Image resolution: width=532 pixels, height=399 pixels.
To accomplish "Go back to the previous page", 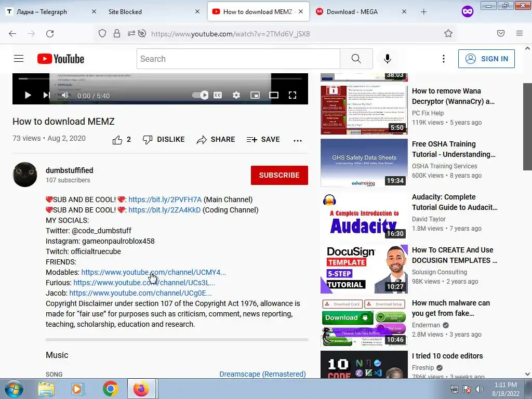I will [12, 34].
